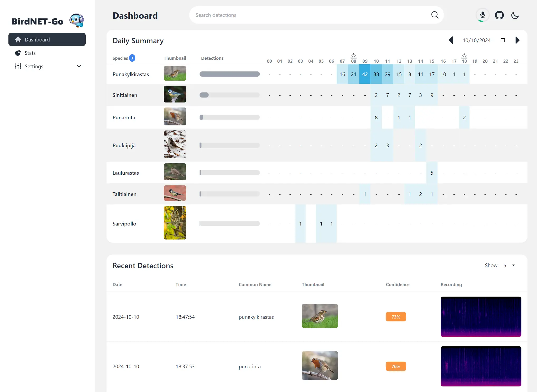Navigate to the previous day
537x392 pixels.
451,40
